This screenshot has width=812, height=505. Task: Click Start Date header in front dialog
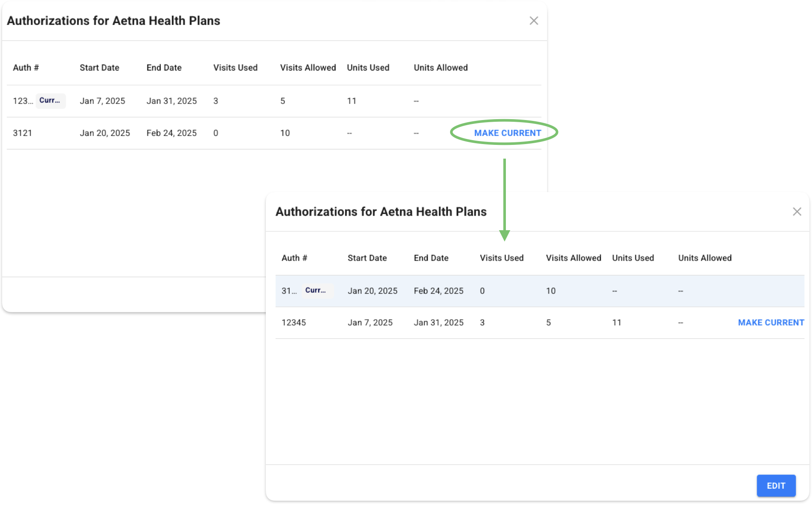click(x=367, y=258)
